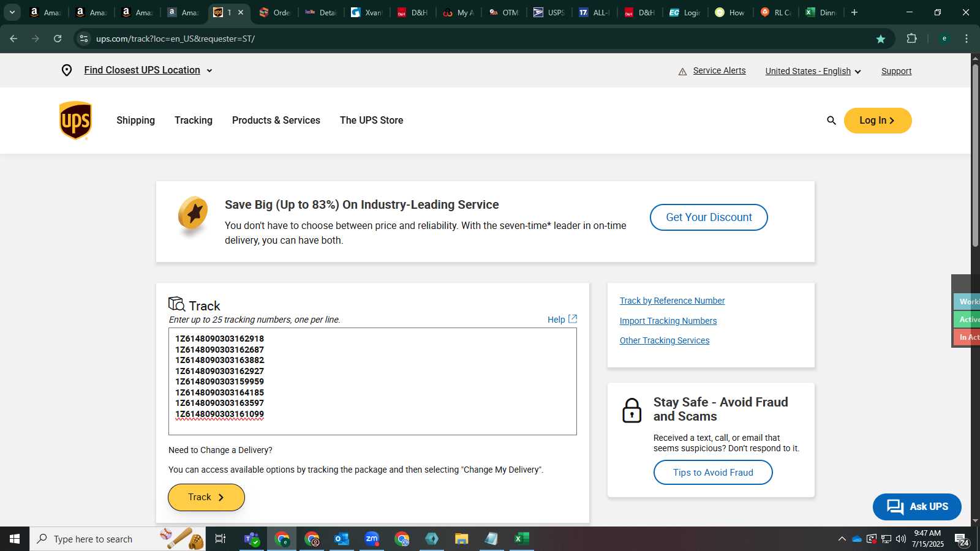Open new tab with plus button
Image resolution: width=980 pixels, height=551 pixels.
click(x=854, y=12)
